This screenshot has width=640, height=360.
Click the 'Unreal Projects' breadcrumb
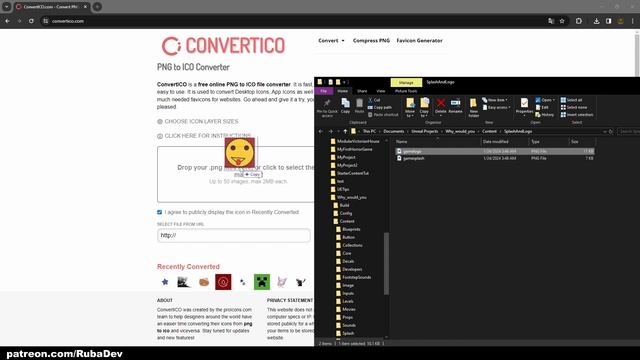pyautogui.click(x=424, y=131)
